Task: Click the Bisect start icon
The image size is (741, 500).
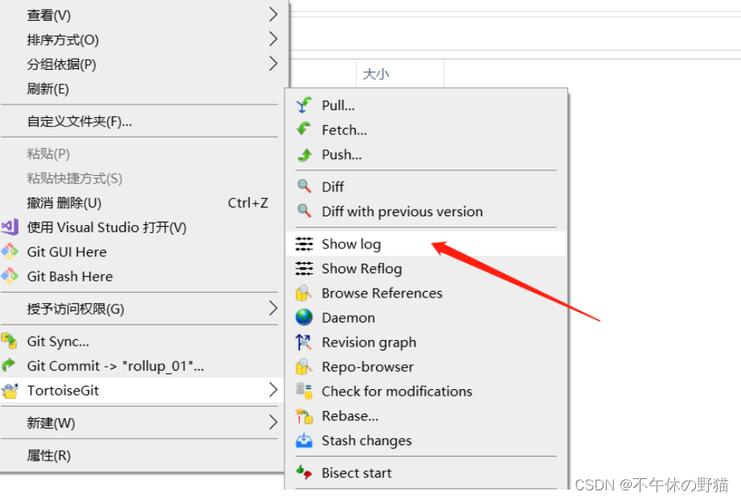Action: (x=304, y=472)
